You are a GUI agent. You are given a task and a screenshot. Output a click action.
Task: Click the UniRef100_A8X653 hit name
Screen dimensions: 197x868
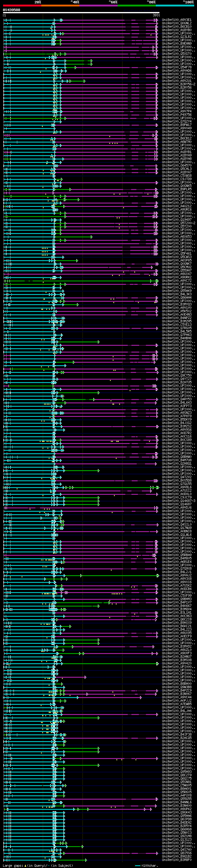[x=176, y=236]
